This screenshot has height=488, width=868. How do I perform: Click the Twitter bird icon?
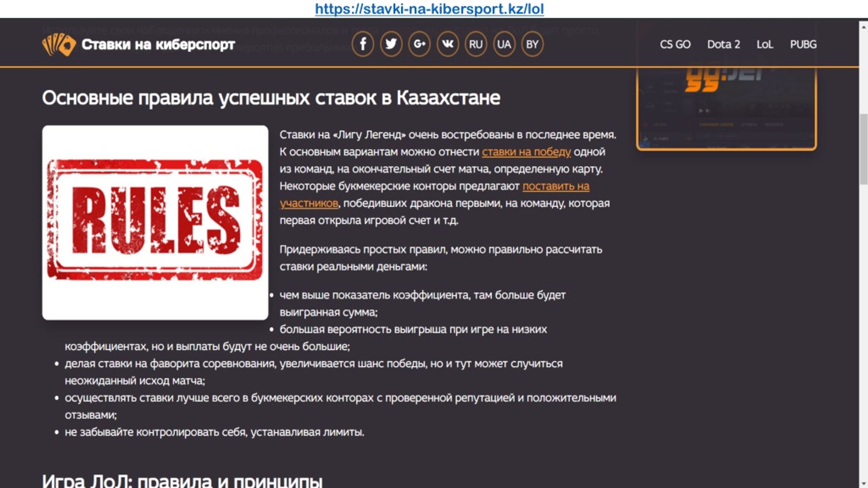391,44
